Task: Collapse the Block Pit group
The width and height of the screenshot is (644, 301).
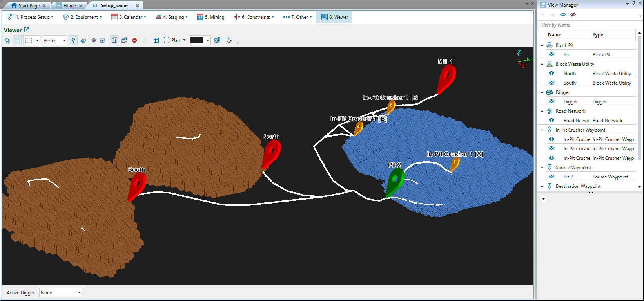Action: click(x=542, y=45)
